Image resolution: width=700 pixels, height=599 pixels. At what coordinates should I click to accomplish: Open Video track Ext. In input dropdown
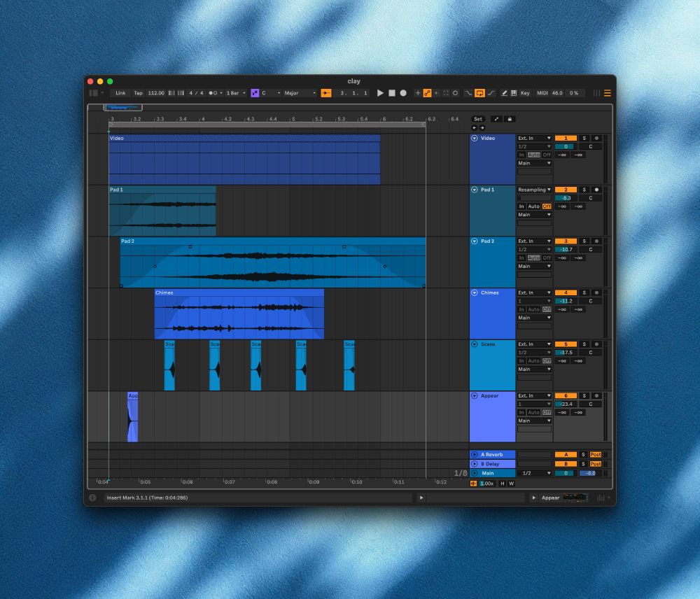click(x=534, y=139)
